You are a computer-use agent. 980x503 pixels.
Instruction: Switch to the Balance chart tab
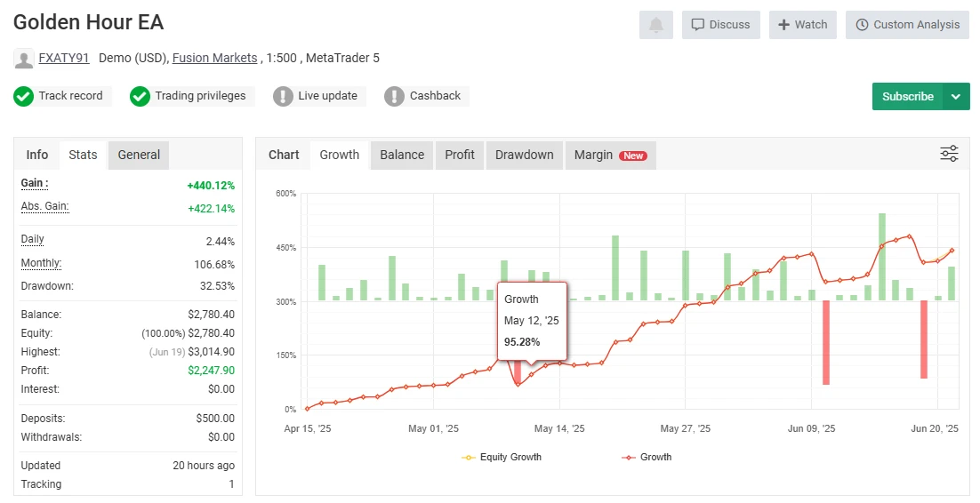tap(402, 155)
